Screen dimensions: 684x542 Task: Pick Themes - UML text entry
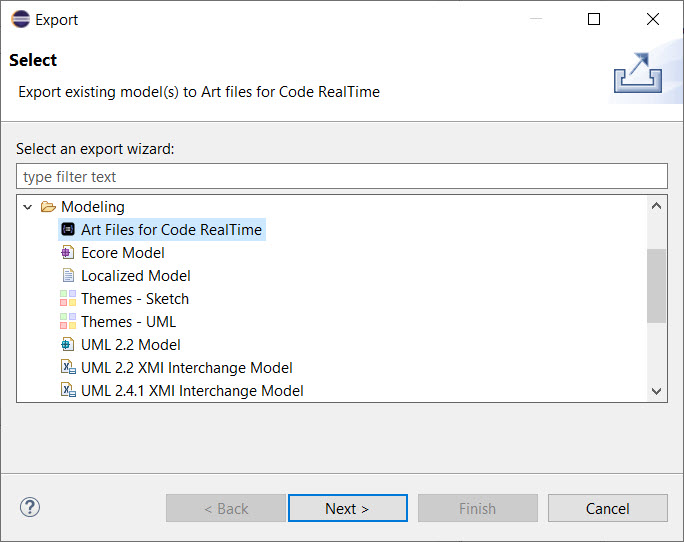129,322
